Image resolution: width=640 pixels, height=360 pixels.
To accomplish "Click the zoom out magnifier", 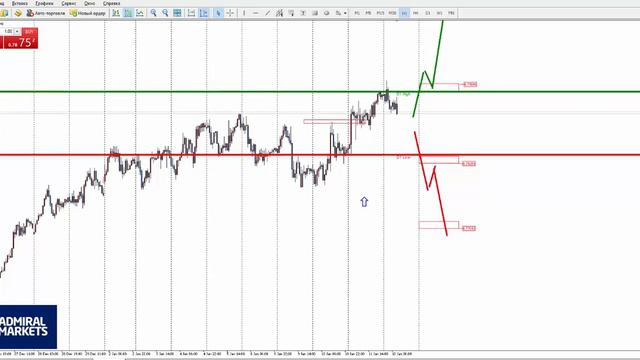I will pyautogui.click(x=165, y=13).
